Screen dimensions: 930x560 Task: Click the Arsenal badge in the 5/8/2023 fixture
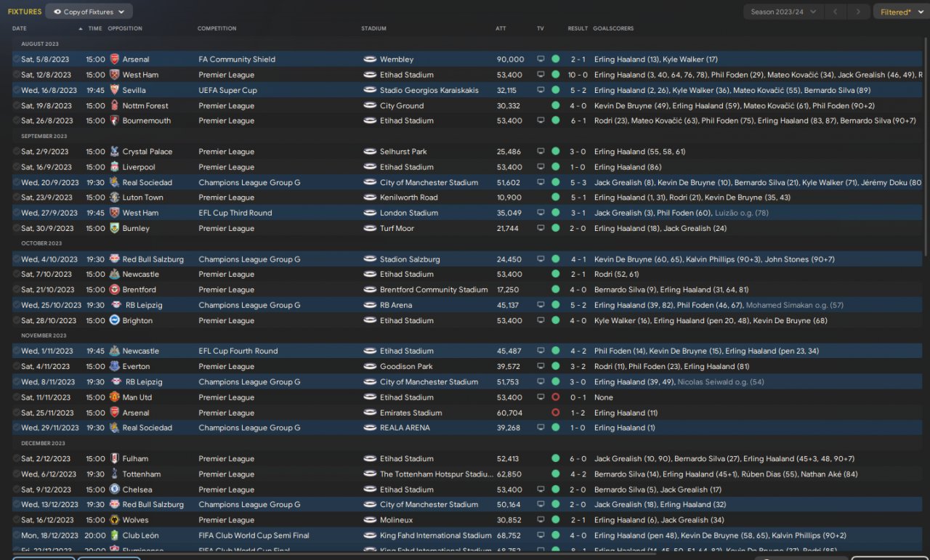click(114, 60)
